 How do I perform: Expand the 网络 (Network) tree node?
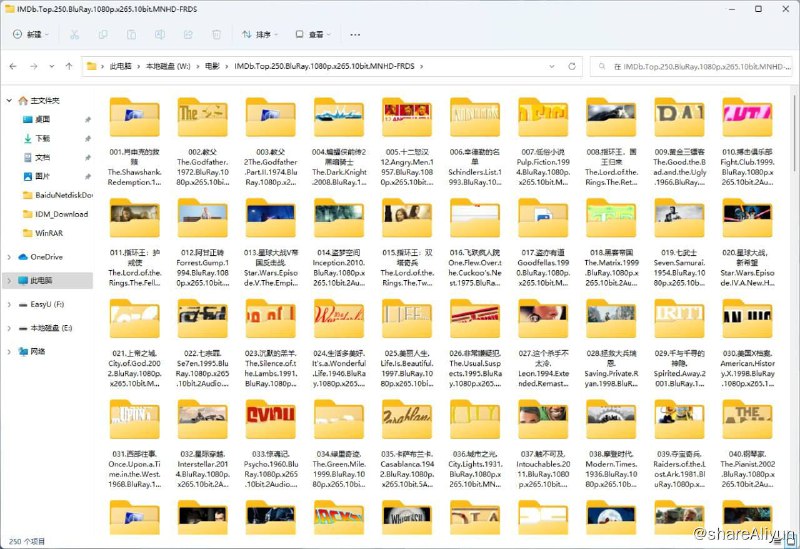click(x=8, y=352)
